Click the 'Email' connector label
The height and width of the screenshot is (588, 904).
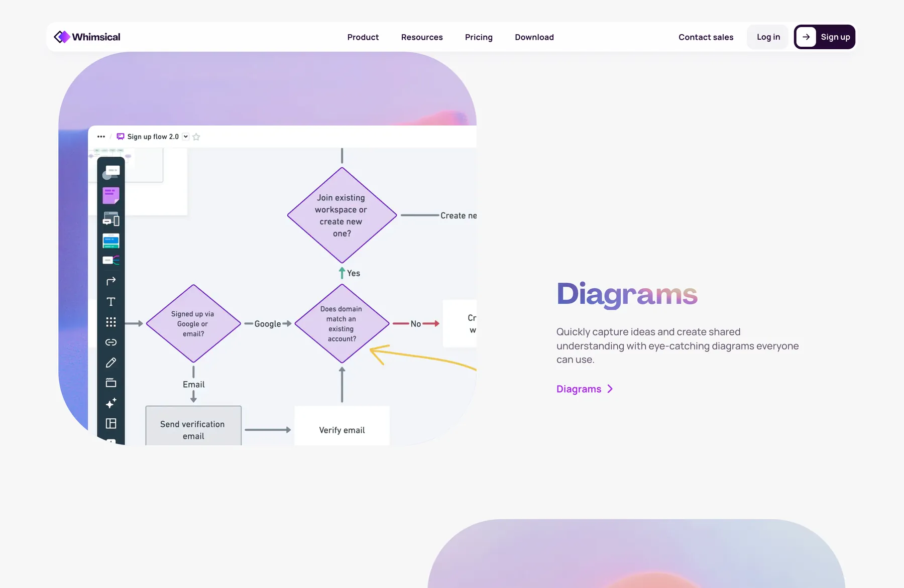pyautogui.click(x=193, y=385)
